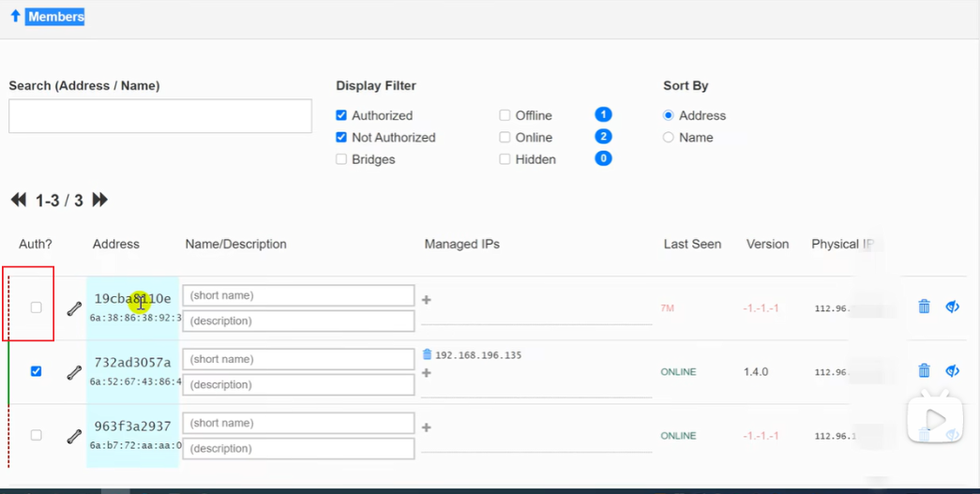Screen dimensions: 980x494
Task: Click ONLINE status of member 732ad3057a
Action: [678, 372]
